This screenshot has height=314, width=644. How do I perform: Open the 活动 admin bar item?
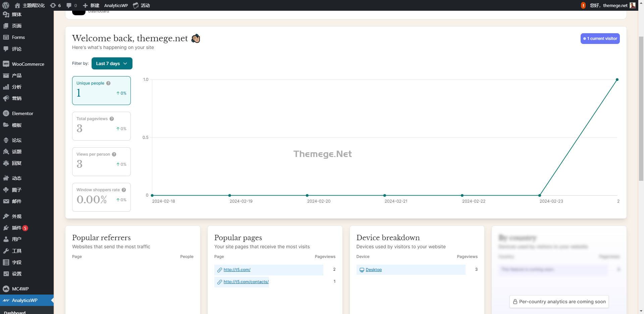coord(141,5)
